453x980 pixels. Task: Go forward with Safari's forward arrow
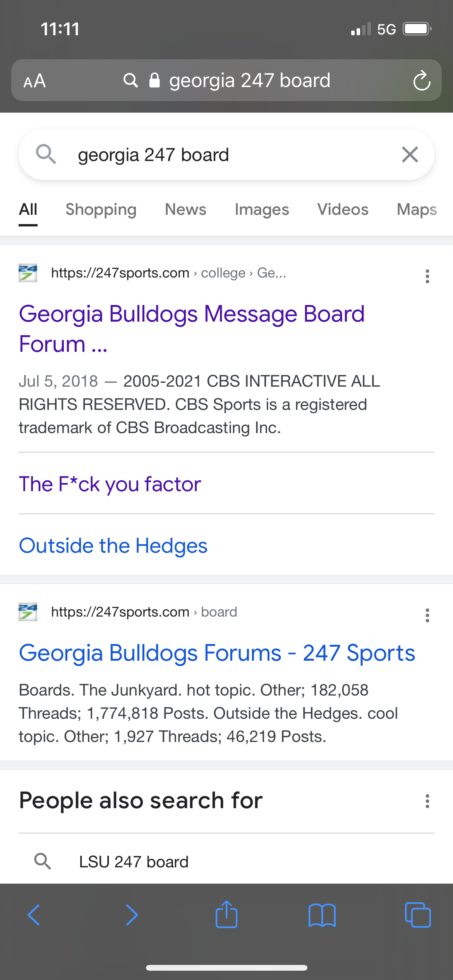pos(132,915)
